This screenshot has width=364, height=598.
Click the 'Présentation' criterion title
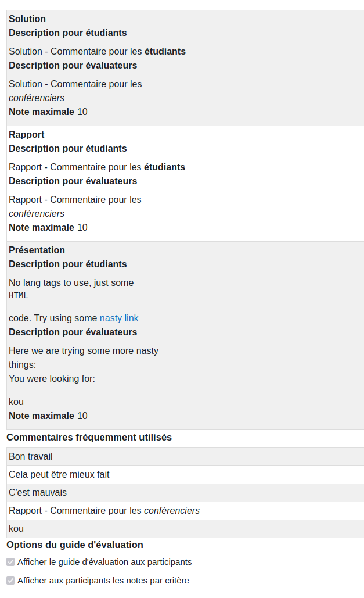pos(37,250)
